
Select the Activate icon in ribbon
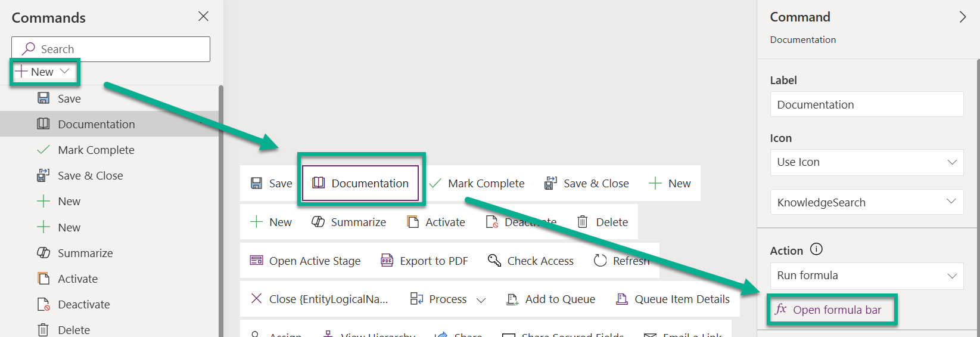pos(413,222)
